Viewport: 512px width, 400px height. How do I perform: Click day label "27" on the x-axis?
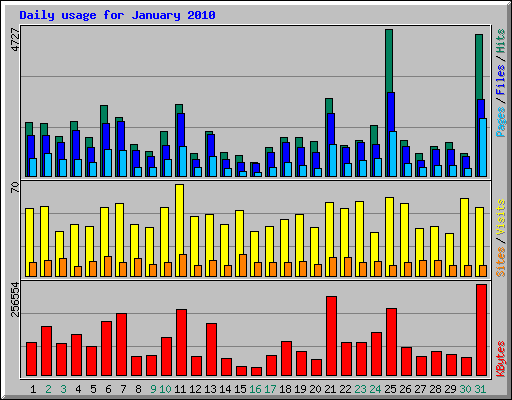420,389
